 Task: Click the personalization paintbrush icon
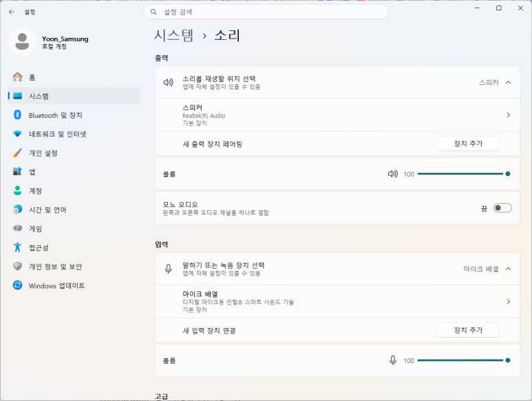(x=18, y=153)
